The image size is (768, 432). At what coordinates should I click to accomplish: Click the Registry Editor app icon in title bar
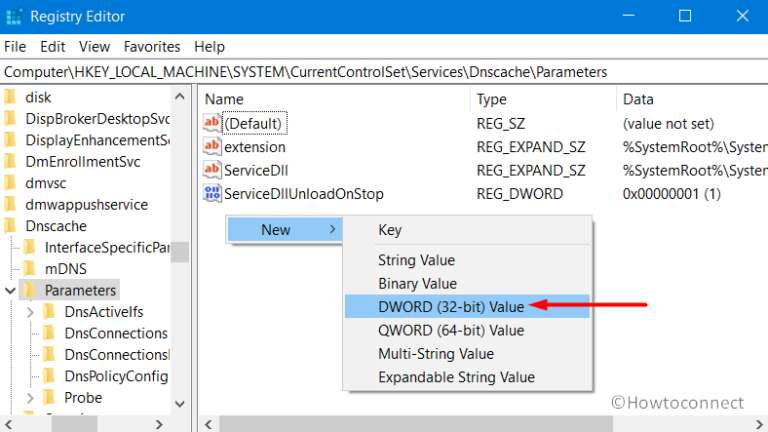click(x=14, y=16)
